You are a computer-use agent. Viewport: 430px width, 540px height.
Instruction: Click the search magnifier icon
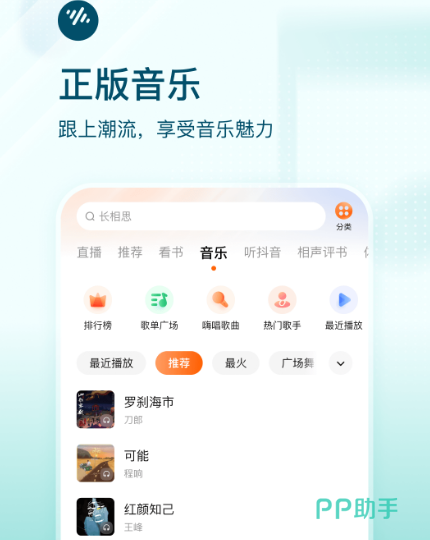pos(90,216)
